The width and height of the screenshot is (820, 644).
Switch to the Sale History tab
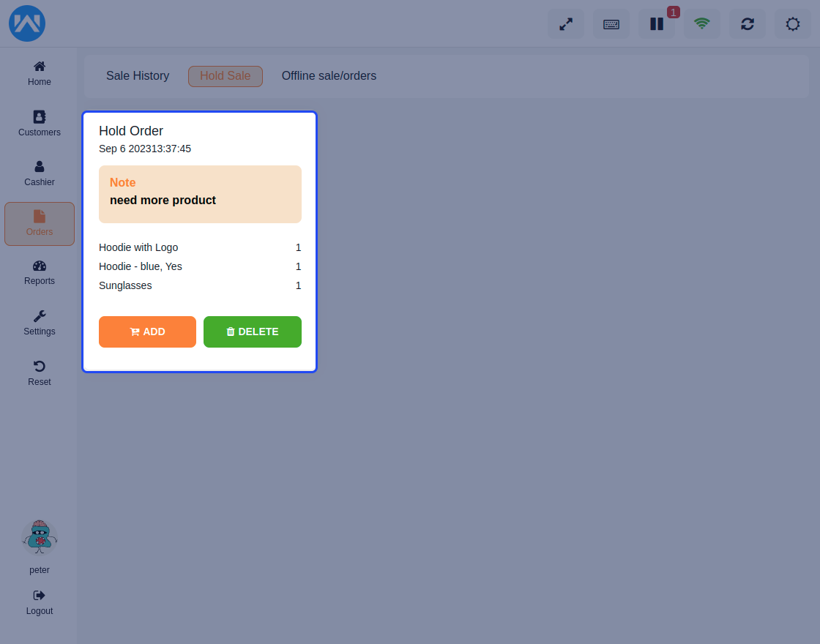(x=137, y=75)
